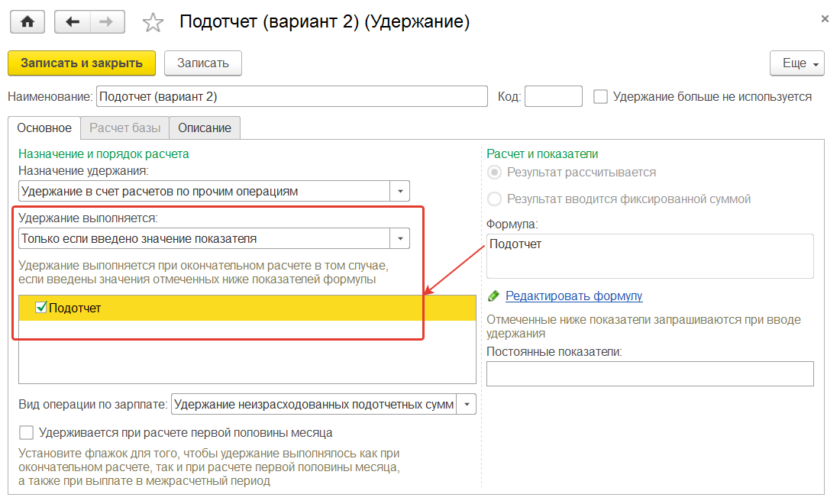
Task: Expand the 'Вид операции по зарплате' dropdown
Action: 466,404
